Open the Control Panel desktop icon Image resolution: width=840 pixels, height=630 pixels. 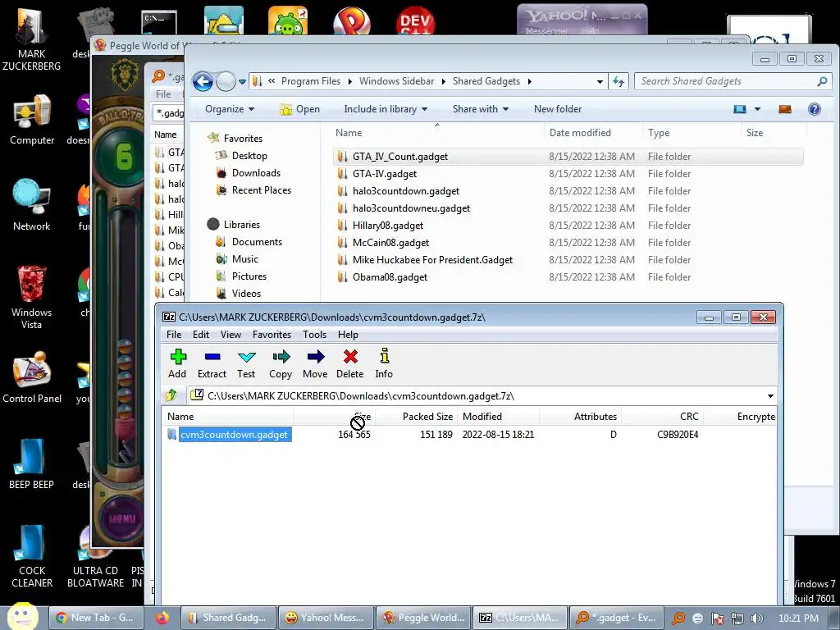[x=32, y=377]
